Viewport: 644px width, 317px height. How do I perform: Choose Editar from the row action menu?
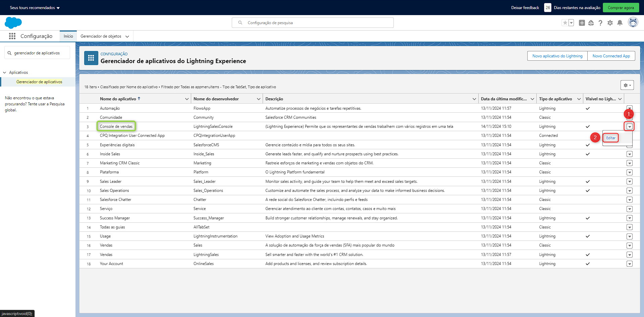point(611,138)
